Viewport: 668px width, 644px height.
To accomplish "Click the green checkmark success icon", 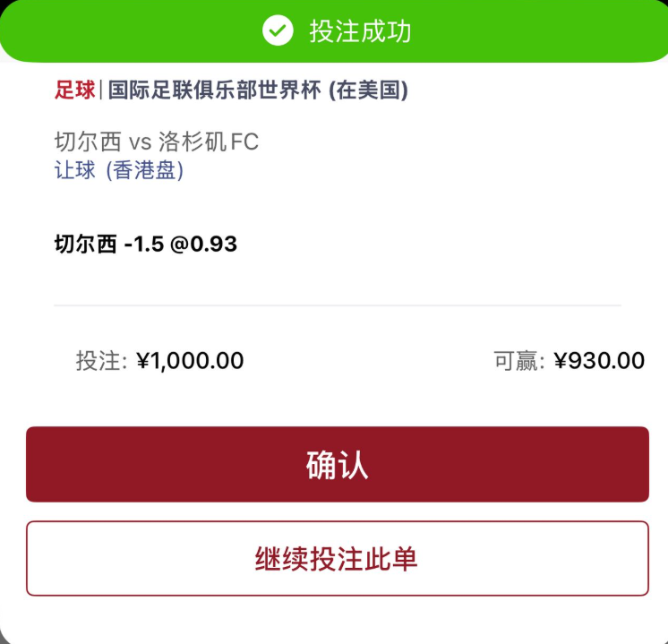I will pyautogui.click(x=278, y=30).
